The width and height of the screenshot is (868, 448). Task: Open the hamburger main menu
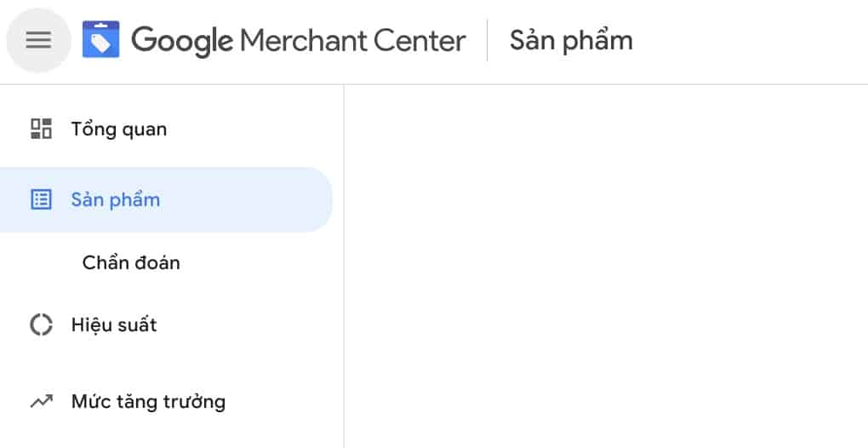38,40
